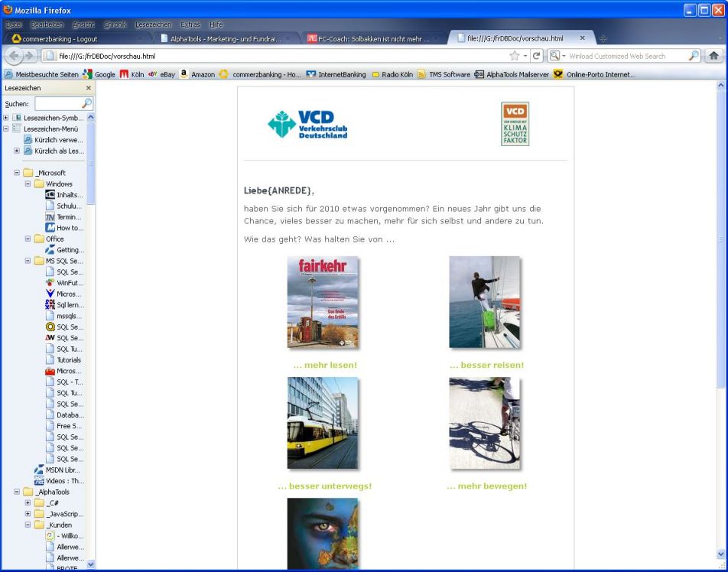Open InternetBanking toolbar bookmark

336,74
